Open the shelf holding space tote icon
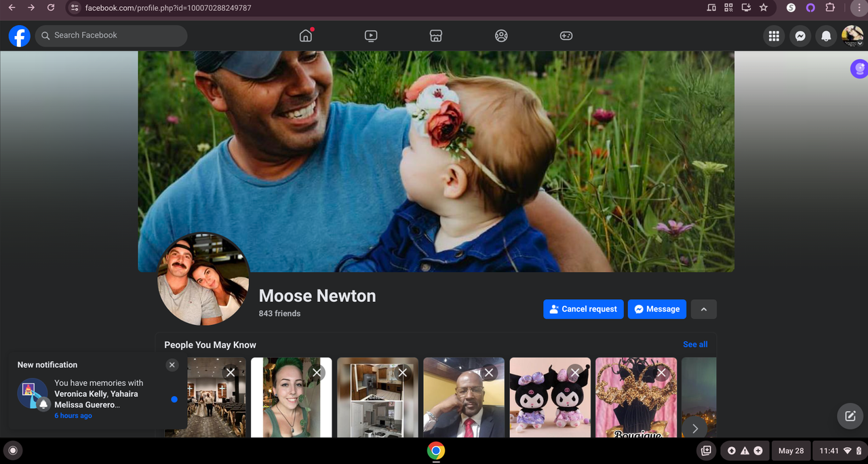The width and height of the screenshot is (868, 464). point(706,450)
